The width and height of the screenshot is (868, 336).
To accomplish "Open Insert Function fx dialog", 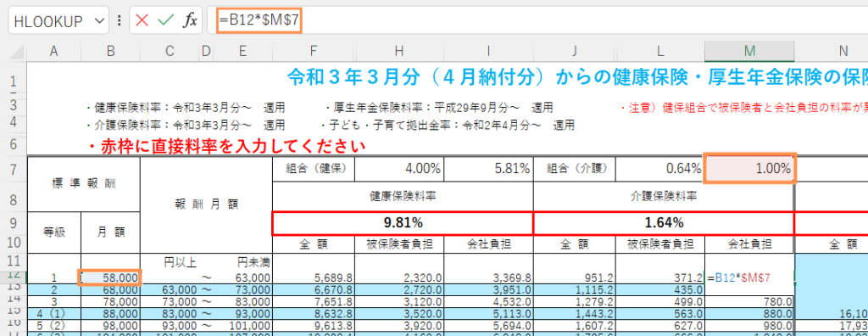I will click(x=191, y=21).
